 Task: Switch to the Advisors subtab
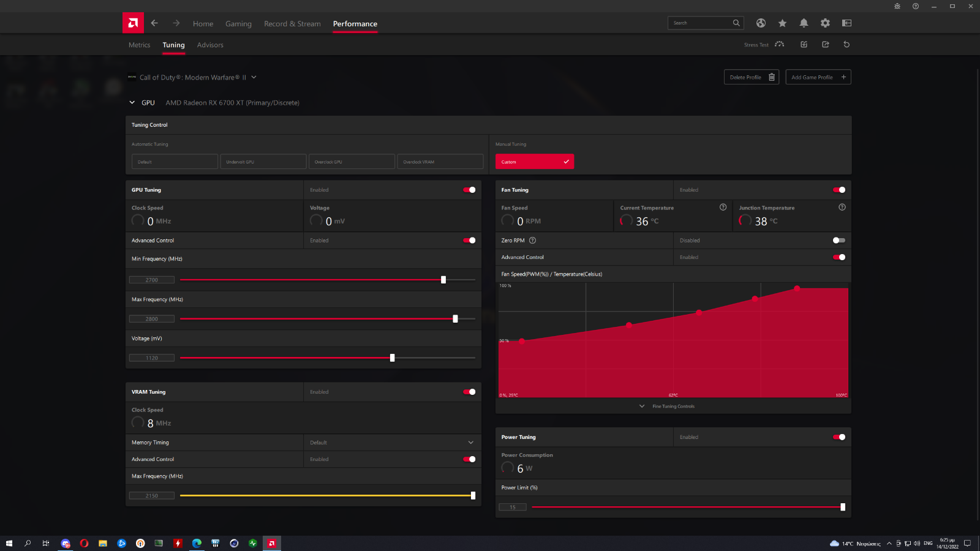(x=210, y=45)
